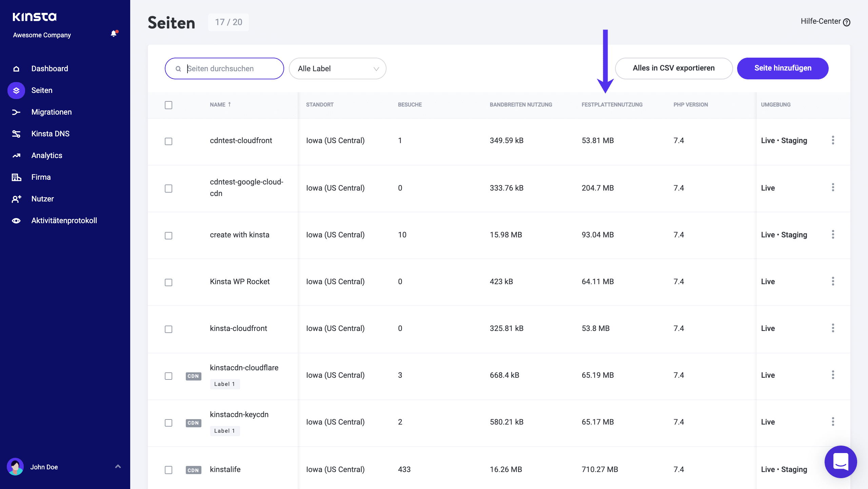The image size is (868, 489).
Task: Click the notification bell icon
Action: (x=113, y=34)
